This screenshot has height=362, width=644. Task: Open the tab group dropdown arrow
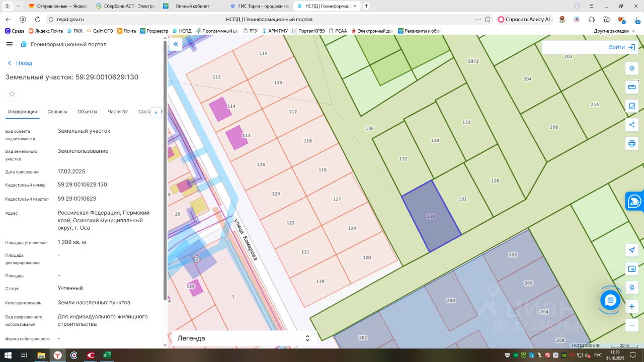point(19,6)
